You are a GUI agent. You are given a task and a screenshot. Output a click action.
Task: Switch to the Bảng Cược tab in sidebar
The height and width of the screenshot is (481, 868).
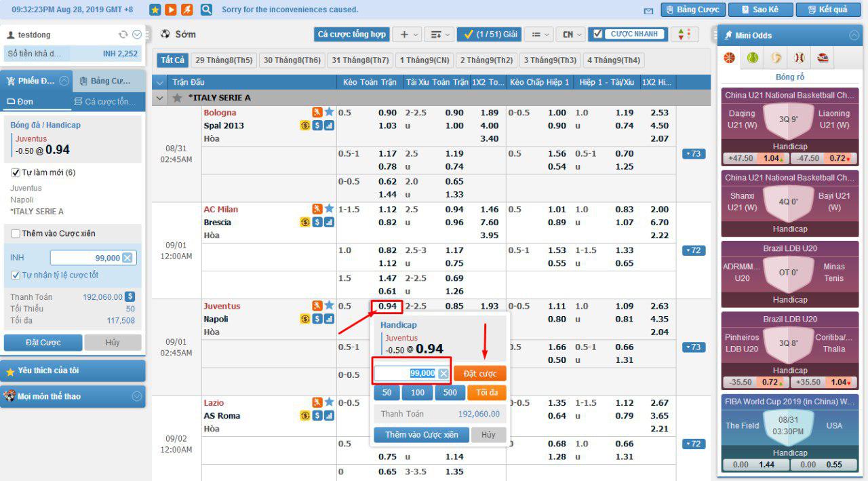(108, 81)
